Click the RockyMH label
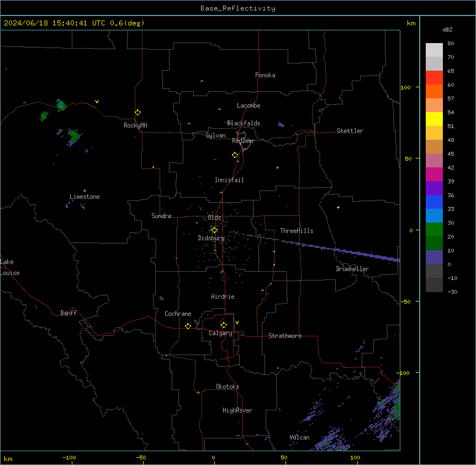476x465 pixels. (135, 125)
